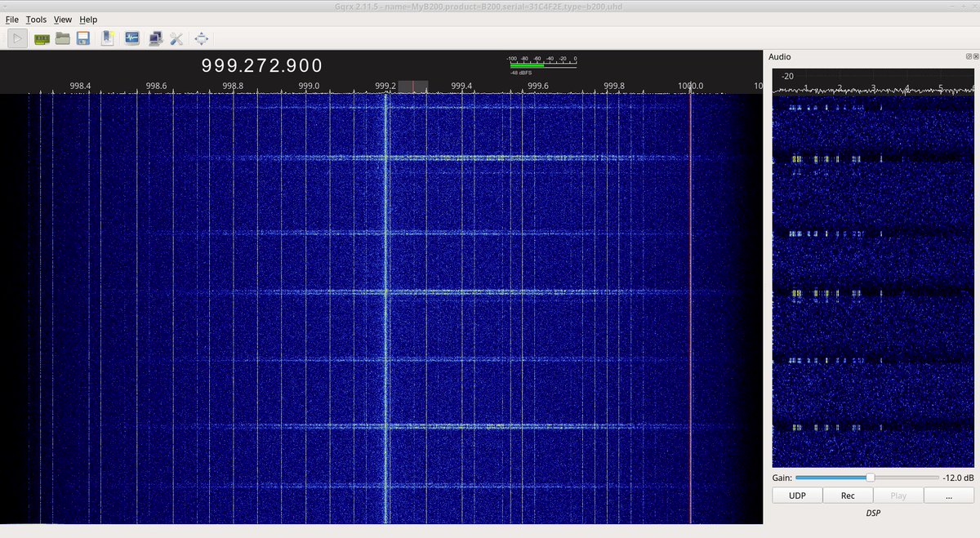
Task: Click the 998.6 frequency axis label
Action: coord(156,85)
